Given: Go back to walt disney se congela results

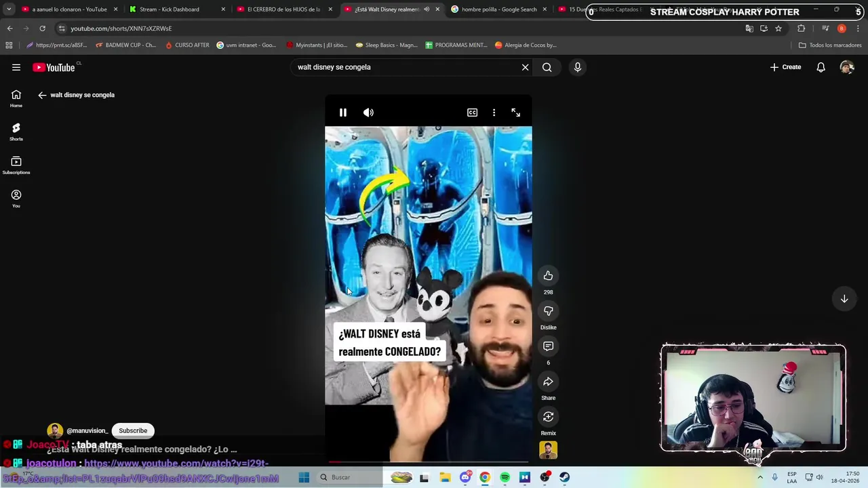Looking at the screenshot, I should point(42,95).
